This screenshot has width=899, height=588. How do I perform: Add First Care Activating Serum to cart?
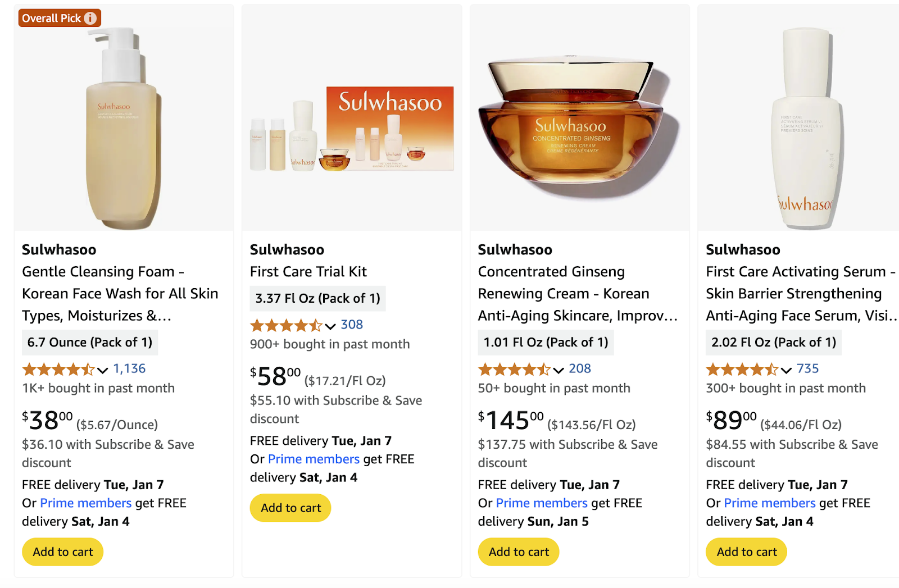747,552
